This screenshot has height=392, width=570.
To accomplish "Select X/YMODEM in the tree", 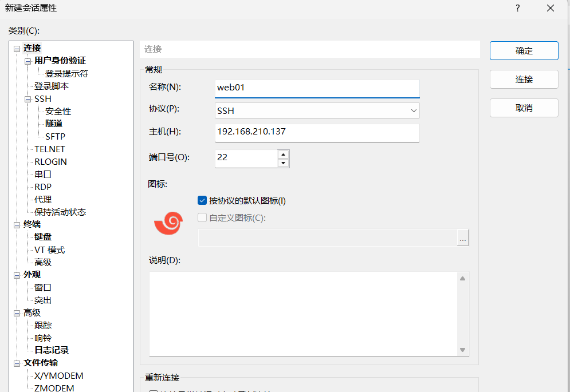I will 58,375.
